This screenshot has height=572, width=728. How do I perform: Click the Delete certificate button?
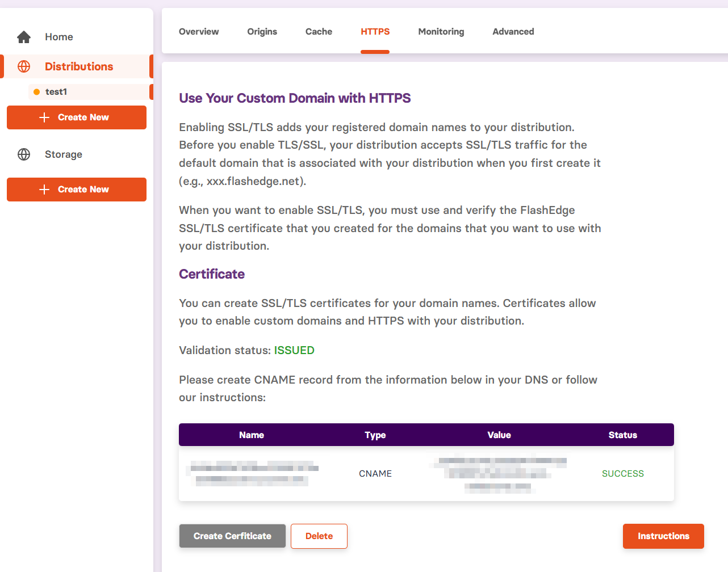point(319,536)
